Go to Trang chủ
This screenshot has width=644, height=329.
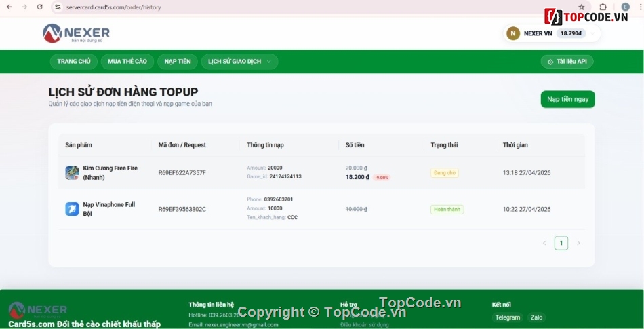click(x=73, y=62)
